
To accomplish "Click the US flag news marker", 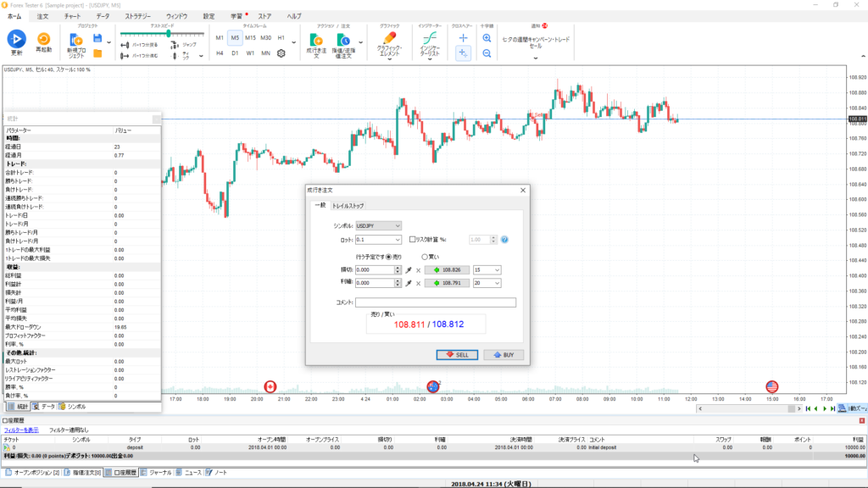I will pyautogui.click(x=771, y=386).
